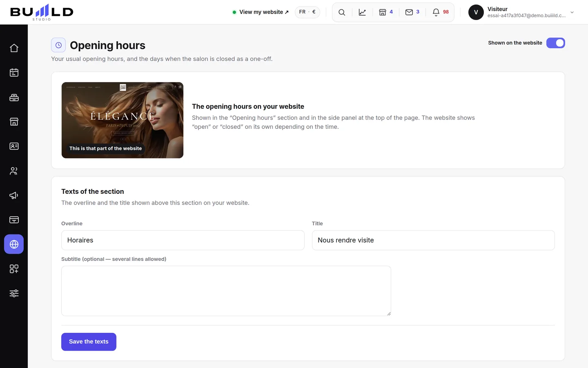The image size is (588, 368).
Task: Open the mail icon with badge 3
Action: point(412,12)
